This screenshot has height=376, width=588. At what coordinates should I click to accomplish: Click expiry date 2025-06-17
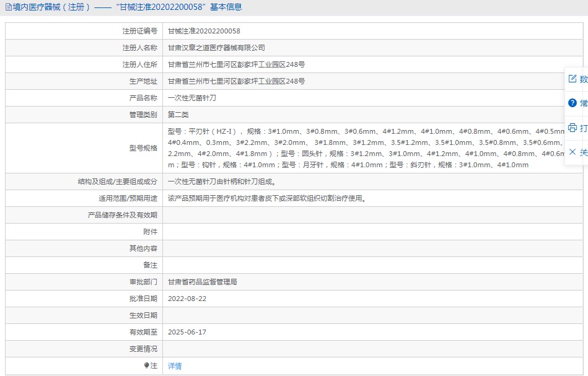coord(187,332)
